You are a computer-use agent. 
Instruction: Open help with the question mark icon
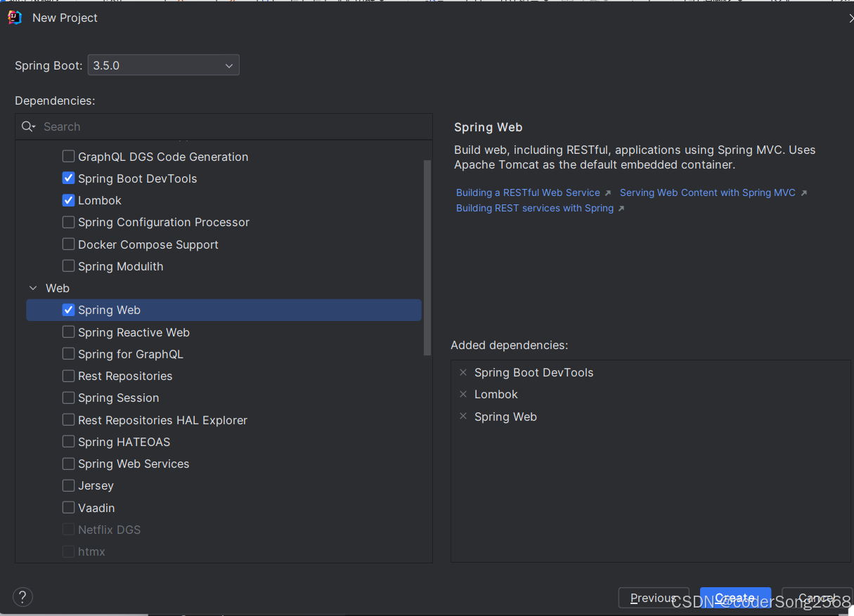click(x=22, y=597)
